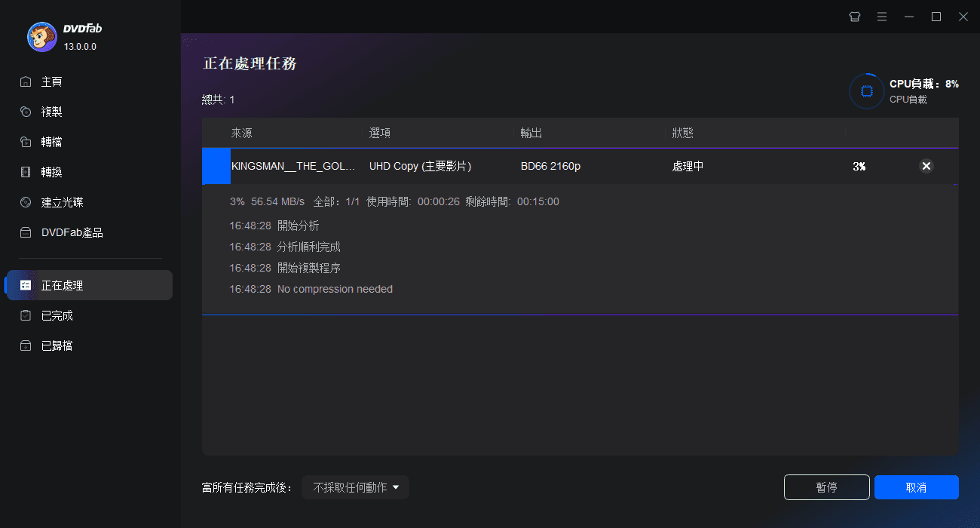The height and width of the screenshot is (528, 980).
Task: Click the 正在處理任務 page heading
Action: [x=250, y=63]
